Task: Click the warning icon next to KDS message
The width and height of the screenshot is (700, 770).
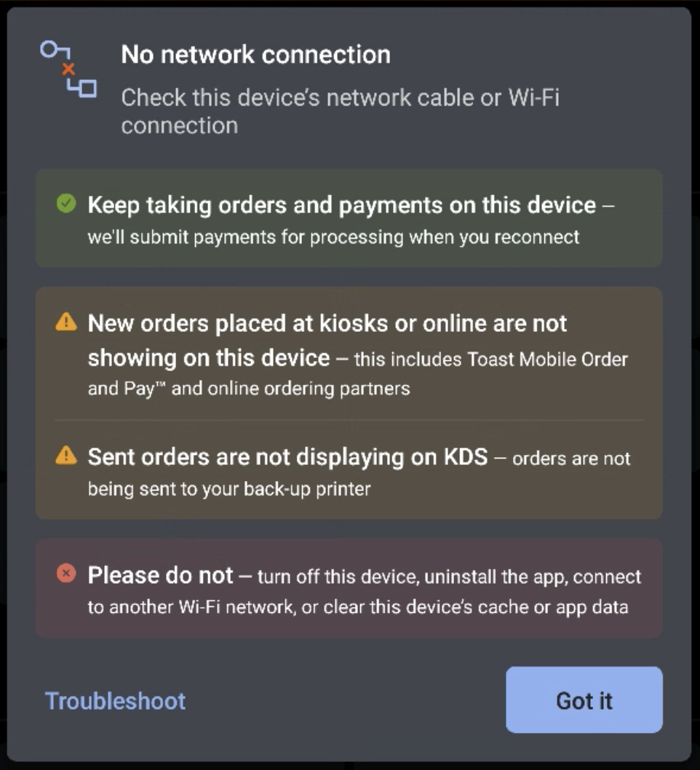Action: [x=65, y=456]
